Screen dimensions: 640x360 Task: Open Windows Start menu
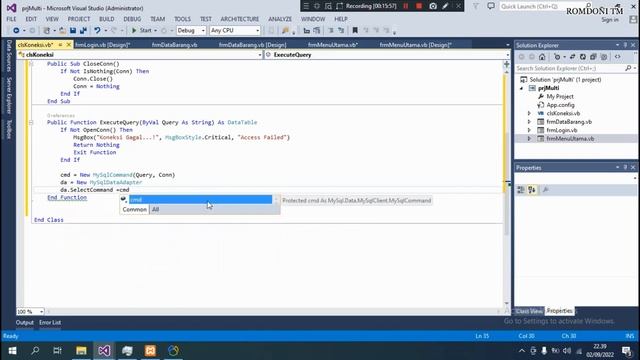[x=12, y=351]
